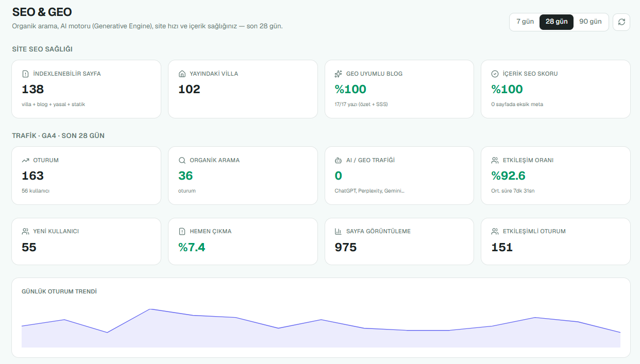Click the robot icon beside AI / GEO Trafiği
Image resolution: width=640 pixels, height=364 pixels.
tap(339, 160)
